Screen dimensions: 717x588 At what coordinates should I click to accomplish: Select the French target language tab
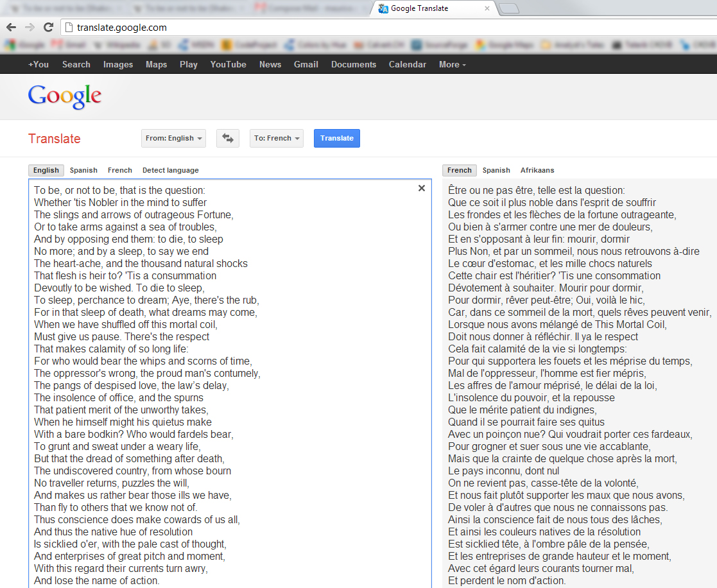[460, 170]
